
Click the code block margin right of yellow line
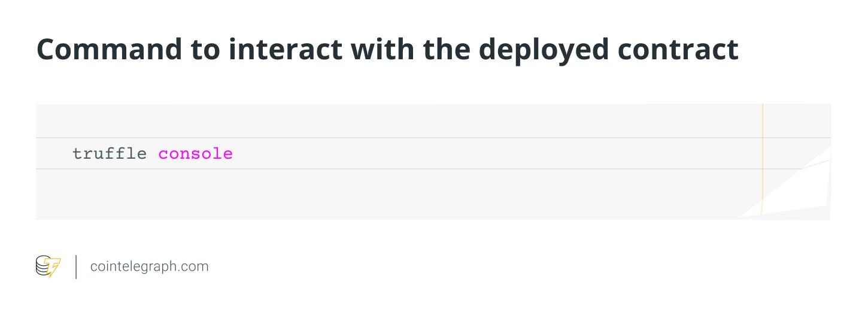tap(796, 126)
